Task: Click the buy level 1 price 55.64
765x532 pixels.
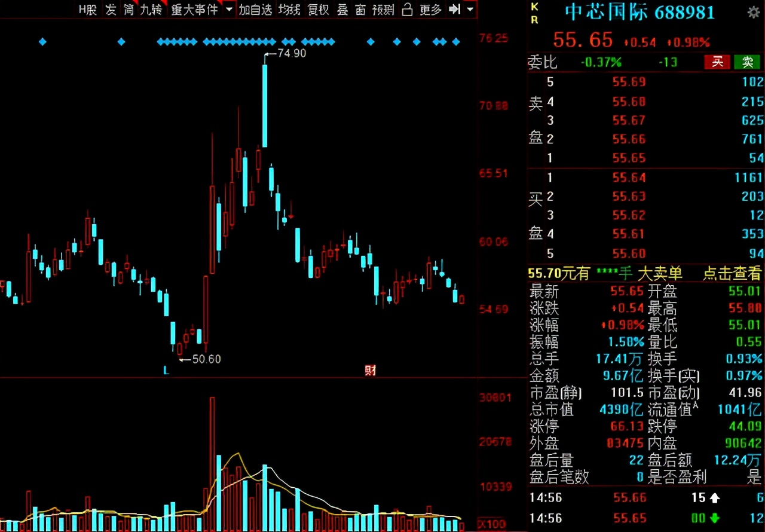Action: (629, 177)
